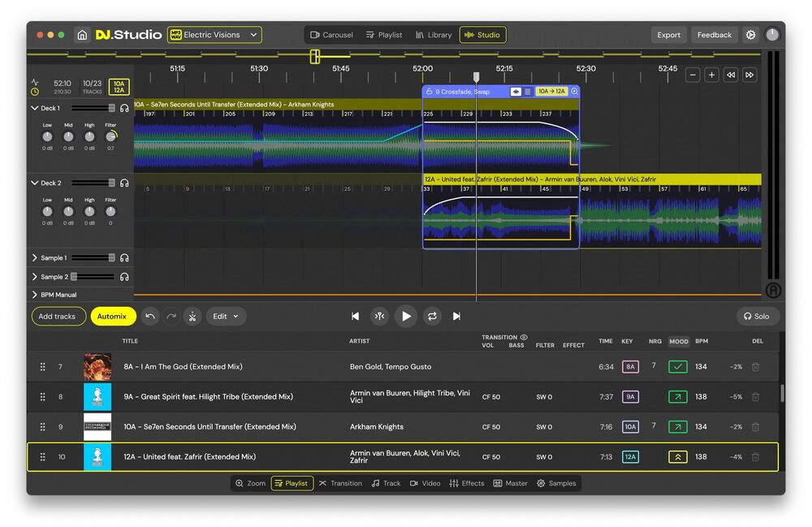Click the Export button
Screen dimensions: 812x527
click(668, 35)
